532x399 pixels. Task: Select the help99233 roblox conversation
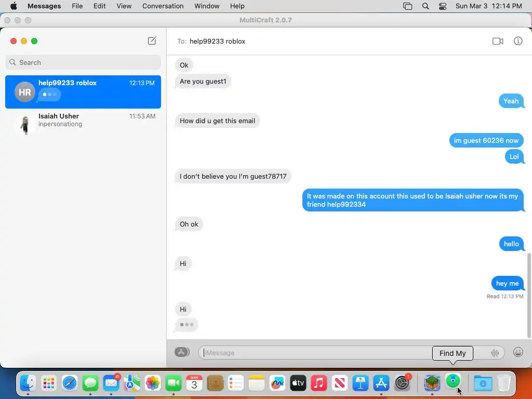tap(83, 92)
